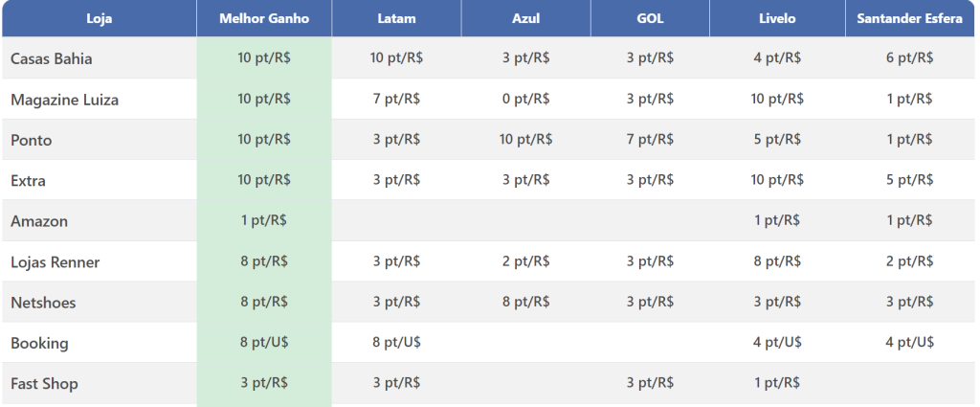Open the Fast Shop store entry
The image size is (980, 407).
(x=45, y=383)
